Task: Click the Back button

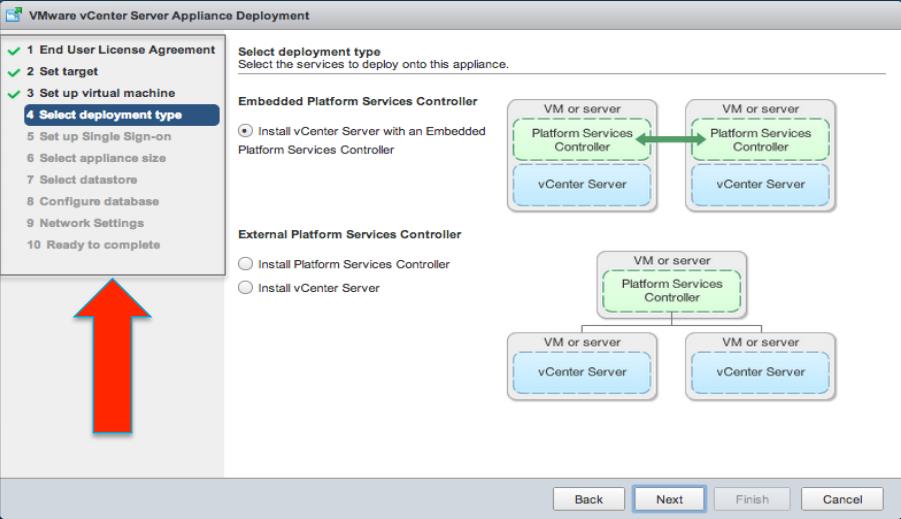Action: click(589, 499)
